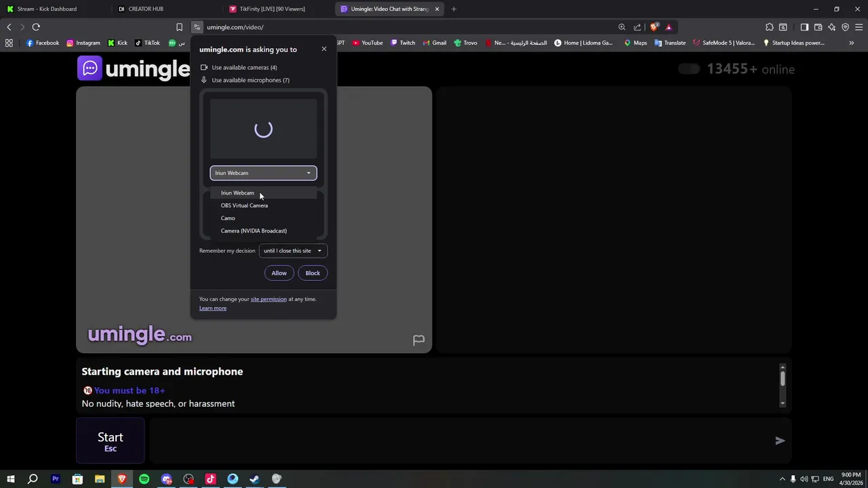Click the report flag icon on video
868x488 pixels.
click(x=419, y=340)
